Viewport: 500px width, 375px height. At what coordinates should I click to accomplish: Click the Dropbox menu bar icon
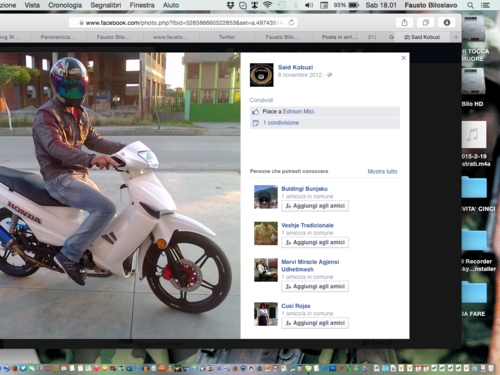230,5
